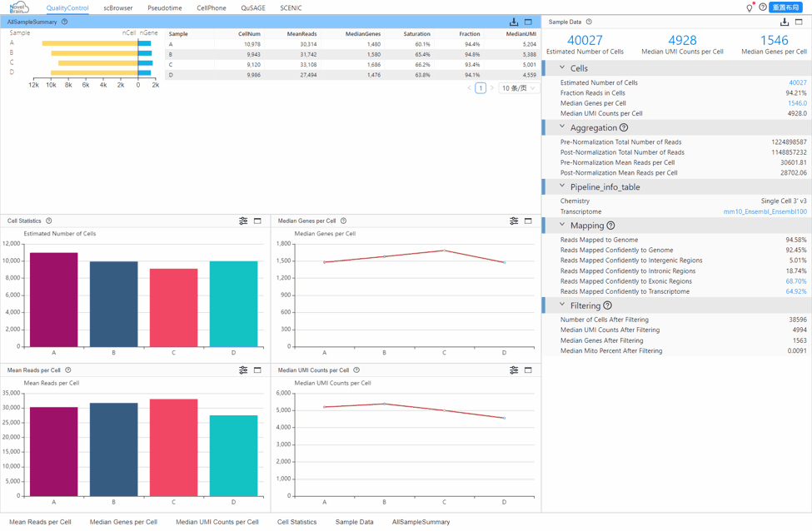Screen dimensions: 812x531
Task: Open the rows-per-page dropdown
Action: (518, 88)
